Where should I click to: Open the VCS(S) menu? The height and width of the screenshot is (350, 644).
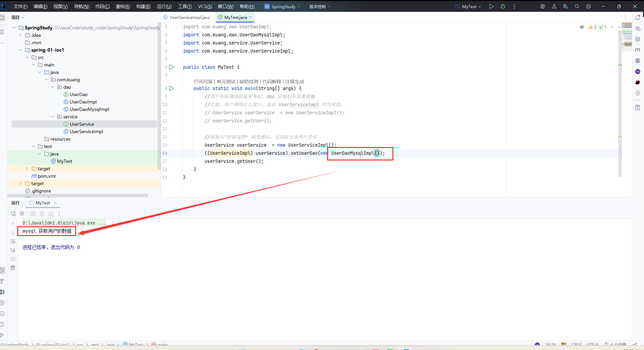tap(205, 6)
